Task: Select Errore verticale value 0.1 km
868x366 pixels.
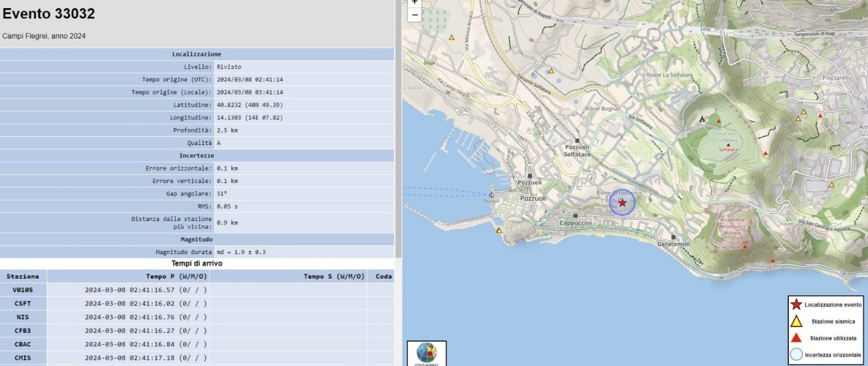Action: coord(227,181)
